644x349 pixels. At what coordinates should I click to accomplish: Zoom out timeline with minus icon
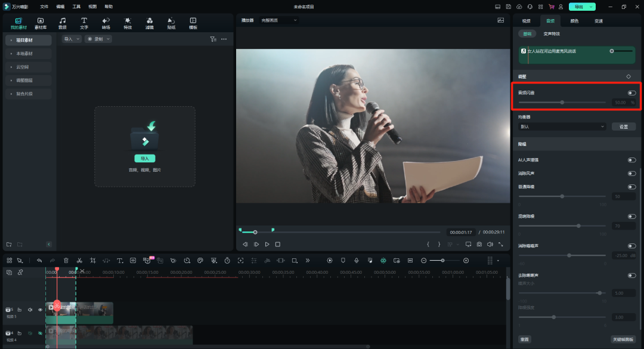pyautogui.click(x=424, y=261)
